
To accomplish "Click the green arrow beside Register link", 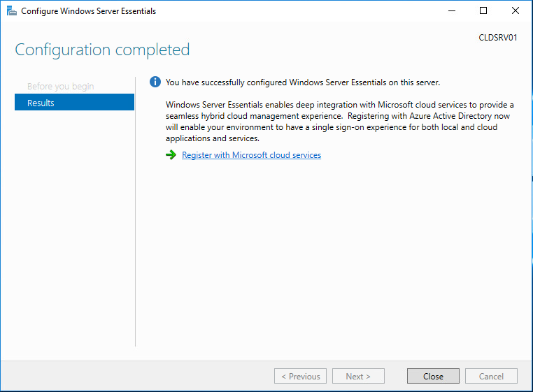I will point(171,155).
